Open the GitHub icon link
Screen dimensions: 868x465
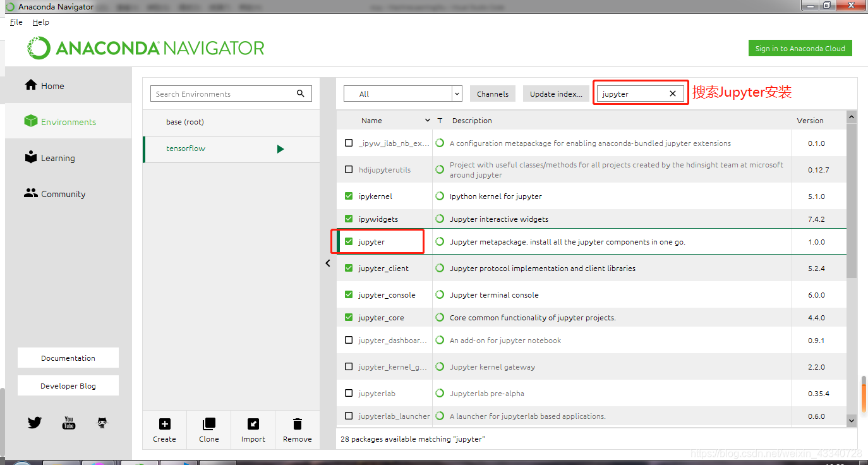pyautogui.click(x=102, y=423)
